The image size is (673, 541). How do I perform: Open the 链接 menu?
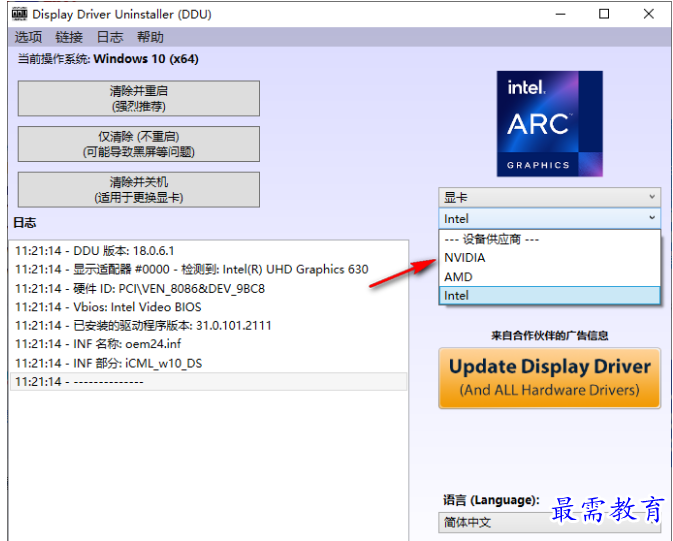(69, 37)
